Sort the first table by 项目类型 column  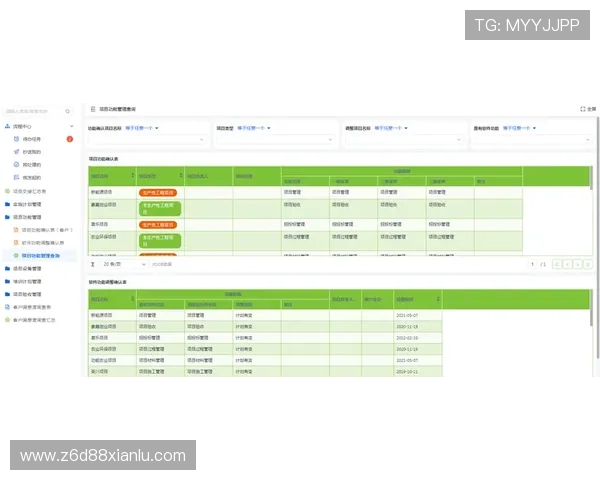click(x=181, y=176)
